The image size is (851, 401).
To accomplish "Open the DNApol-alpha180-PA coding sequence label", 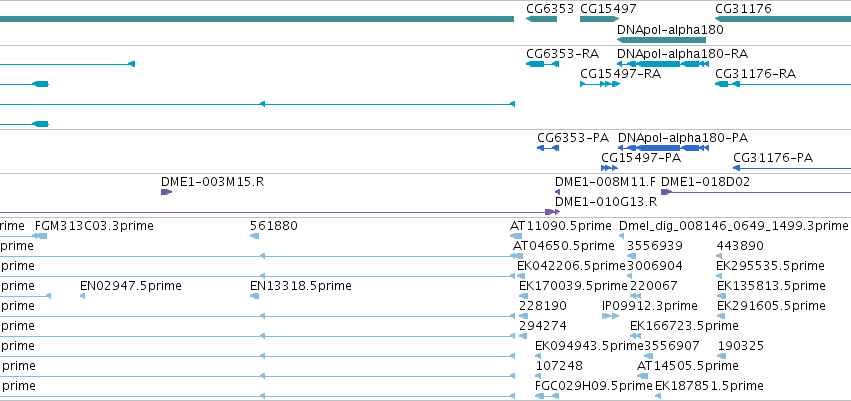I will point(683,138).
